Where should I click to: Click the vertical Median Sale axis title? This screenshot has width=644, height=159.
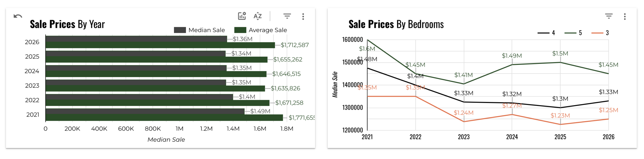(x=335, y=85)
